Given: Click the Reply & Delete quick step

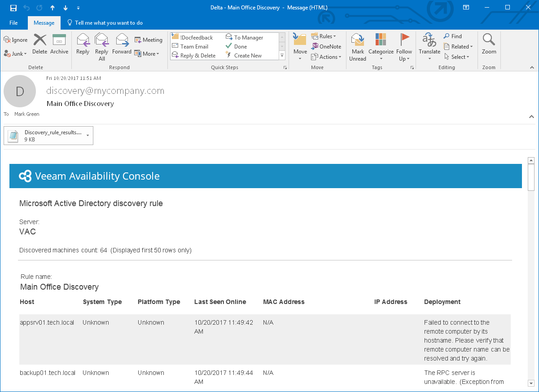Looking at the screenshot, I should 193,56.
